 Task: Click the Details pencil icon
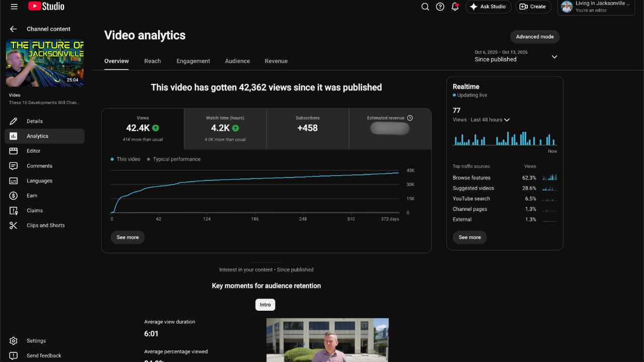coord(14,121)
